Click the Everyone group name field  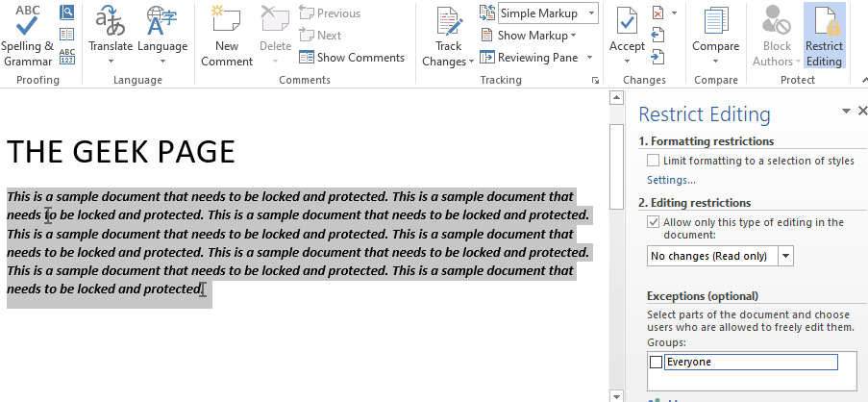tap(751, 363)
